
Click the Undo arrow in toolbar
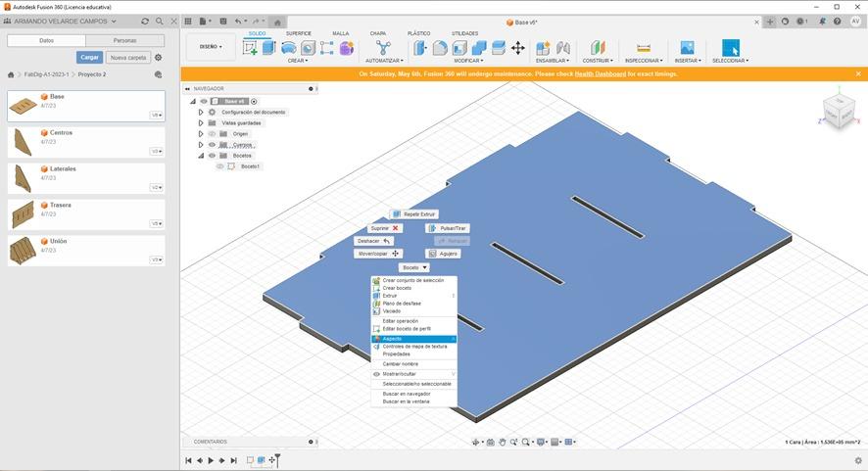click(237, 21)
